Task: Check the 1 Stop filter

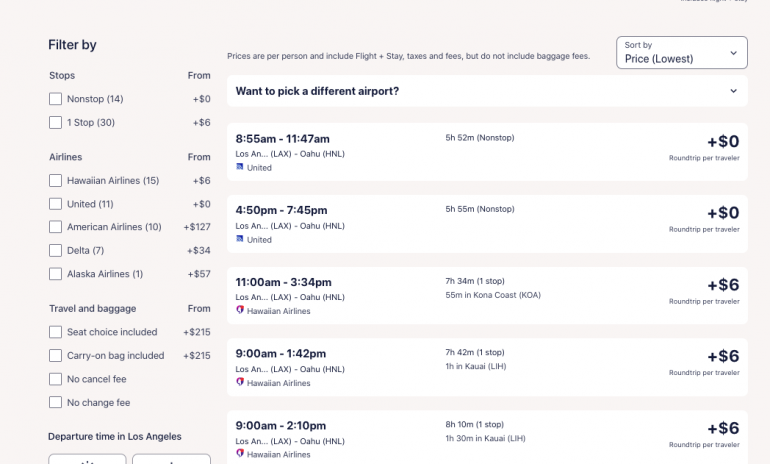Action: 56,122
